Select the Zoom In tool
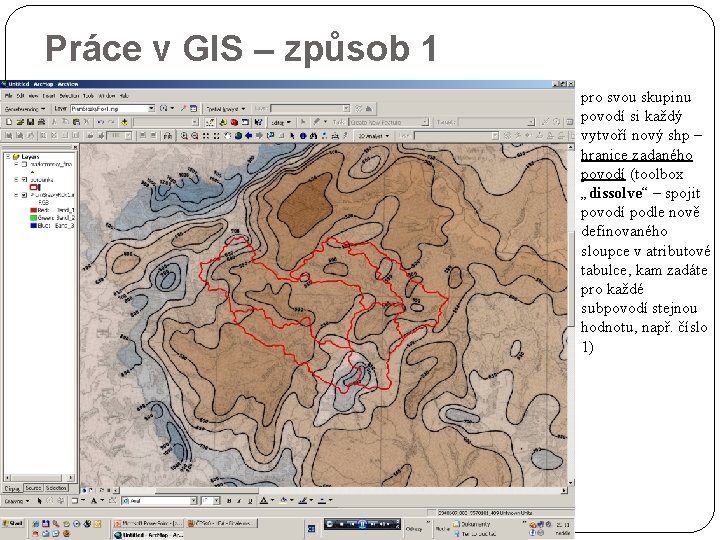The height and width of the screenshot is (540, 720). tap(184, 136)
